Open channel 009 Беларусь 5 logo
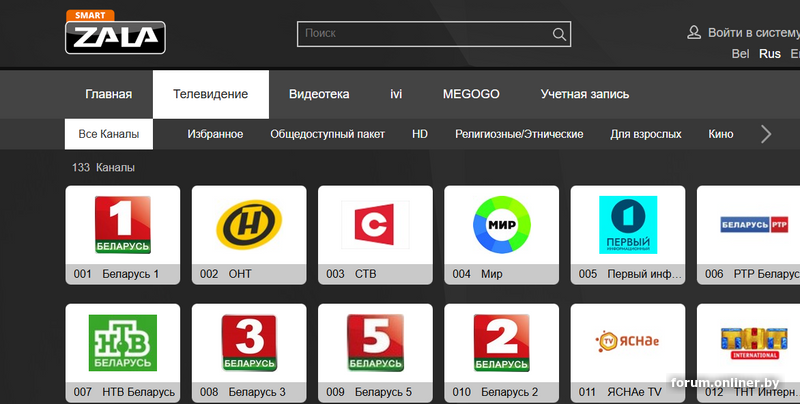Image resolution: width=800 pixels, height=404 pixels. (x=375, y=343)
